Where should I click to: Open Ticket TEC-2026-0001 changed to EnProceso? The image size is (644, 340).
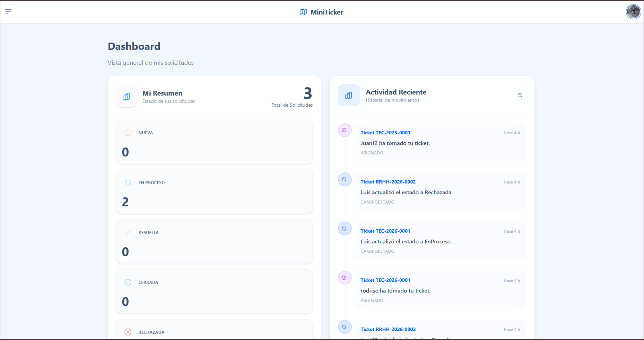pos(385,231)
